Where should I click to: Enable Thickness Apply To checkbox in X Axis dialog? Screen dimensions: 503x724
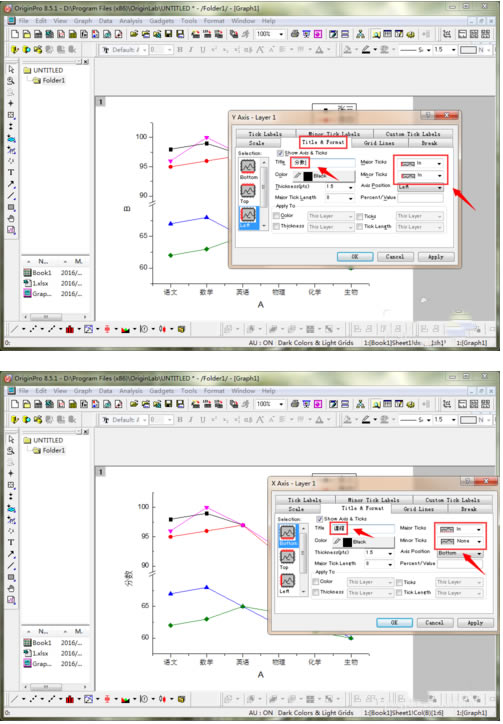pyautogui.click(x=316, y=592)
